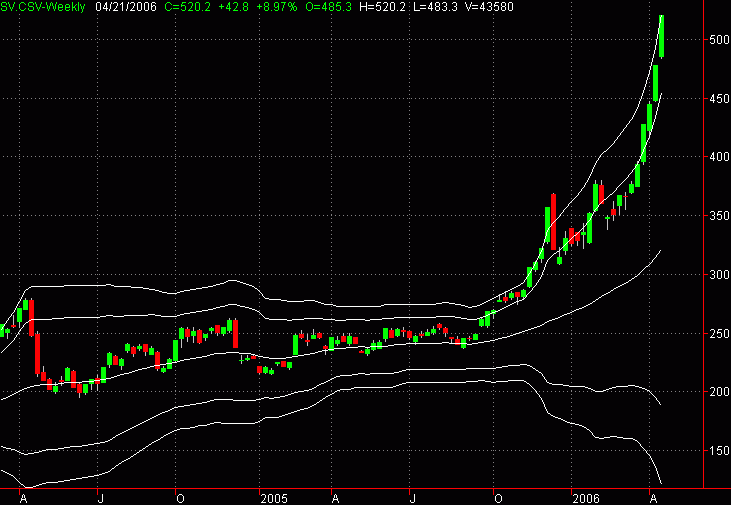
Task: Click the 400 price axis label
Action: coord(719,157)
